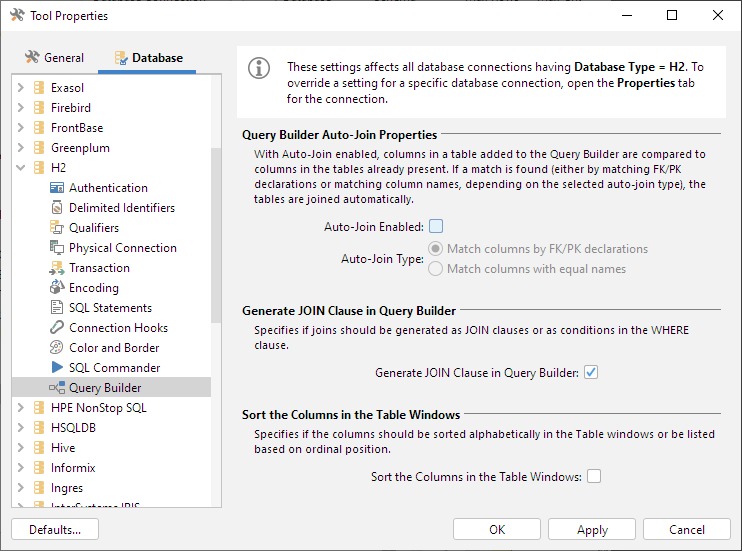Image resolution: width=742 pixels, height=551 pixels.
Task: Open the Color and Border palette icon
Action: pos(57,348)
